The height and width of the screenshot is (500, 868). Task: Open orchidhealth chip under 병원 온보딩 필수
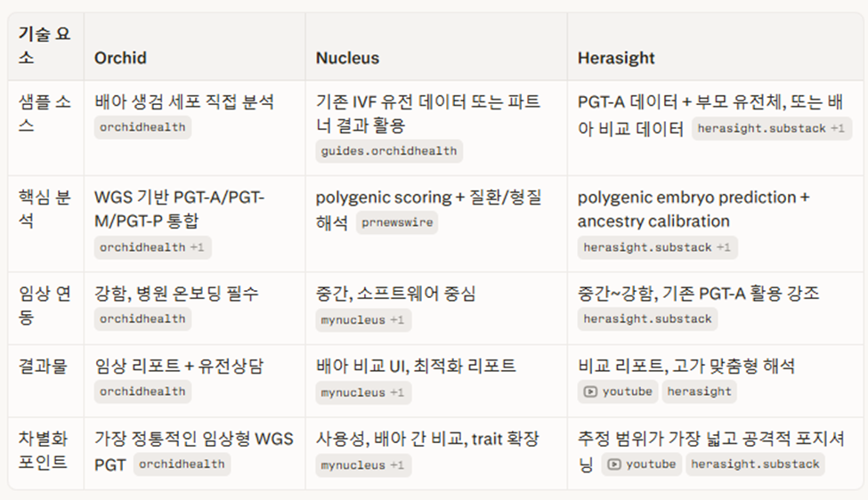click(x=142, y=319)
